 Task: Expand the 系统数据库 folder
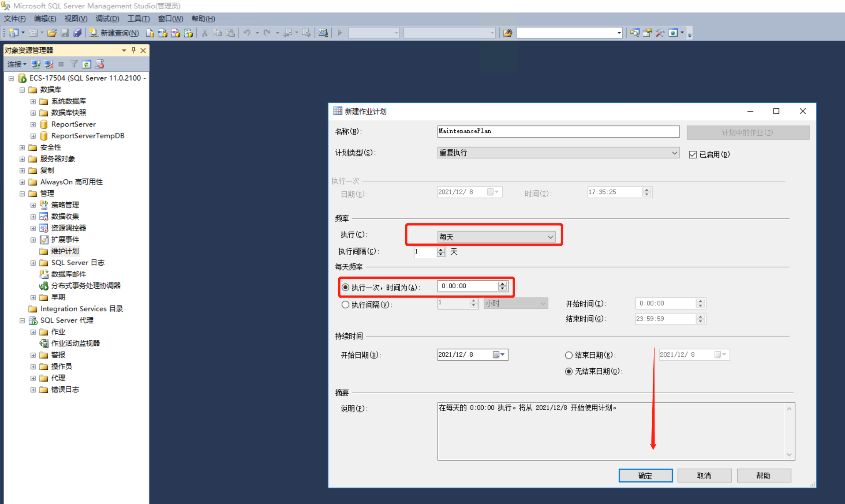[x=33, y=101]
